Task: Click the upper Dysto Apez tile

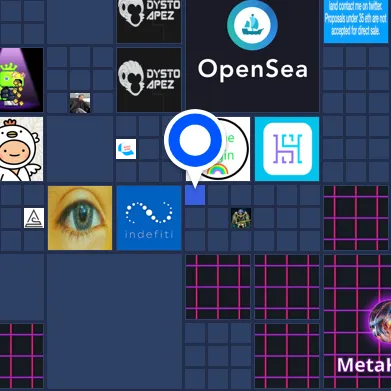Action: (149, 21)
